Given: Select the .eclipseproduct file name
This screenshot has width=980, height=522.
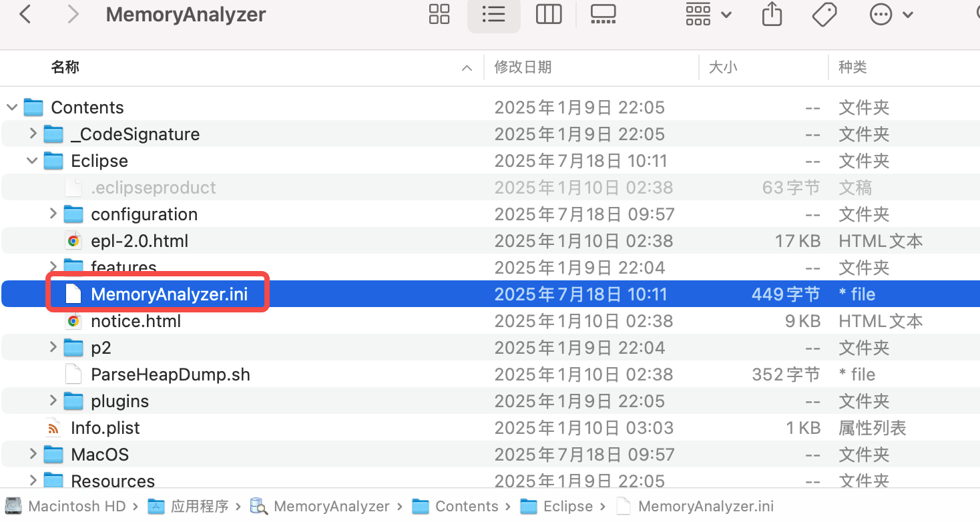Looking at the screenshot, I should pyautogui.click(x=154, y=188).
